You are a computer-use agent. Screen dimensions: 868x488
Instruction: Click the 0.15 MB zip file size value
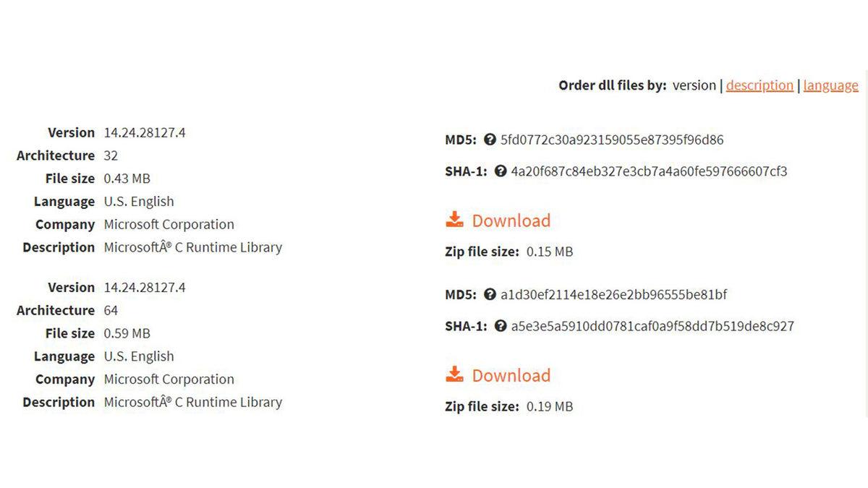tap(550, 252)
